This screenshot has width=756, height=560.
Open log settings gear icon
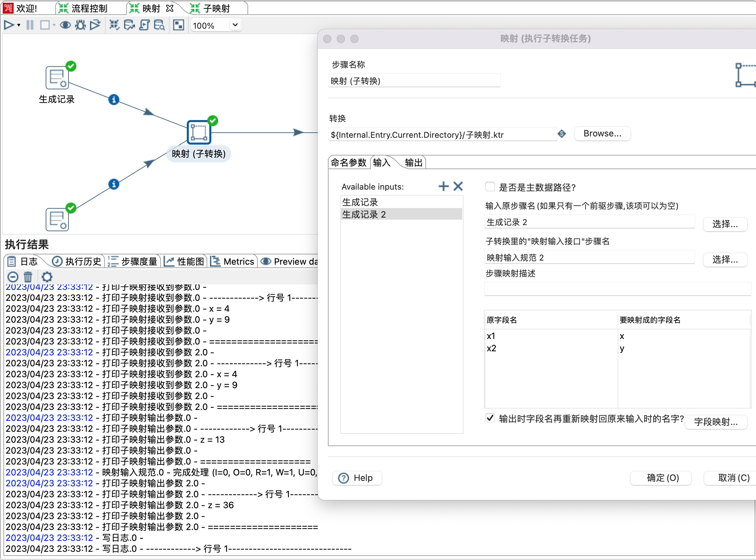coord(47,277)
